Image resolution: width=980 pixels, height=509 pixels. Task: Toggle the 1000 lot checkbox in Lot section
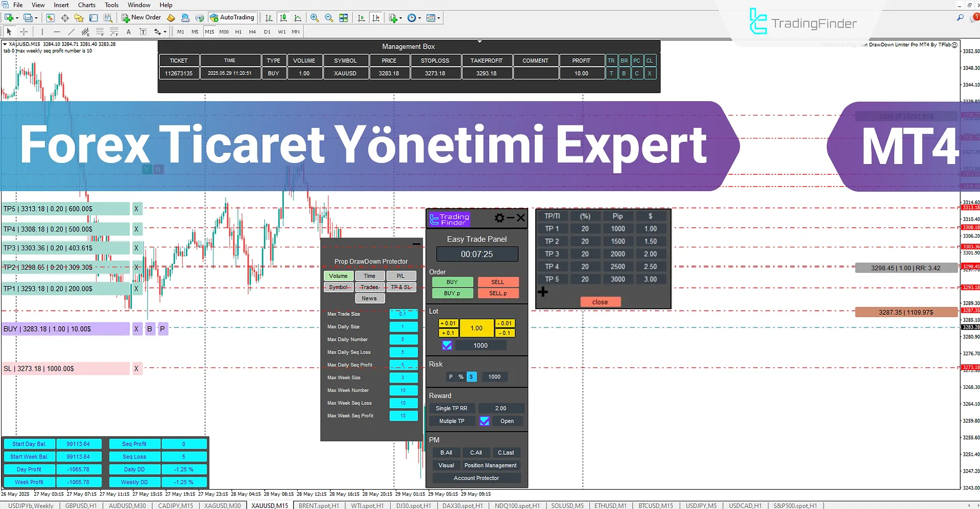pyautogui.click(x=447, y=345)
